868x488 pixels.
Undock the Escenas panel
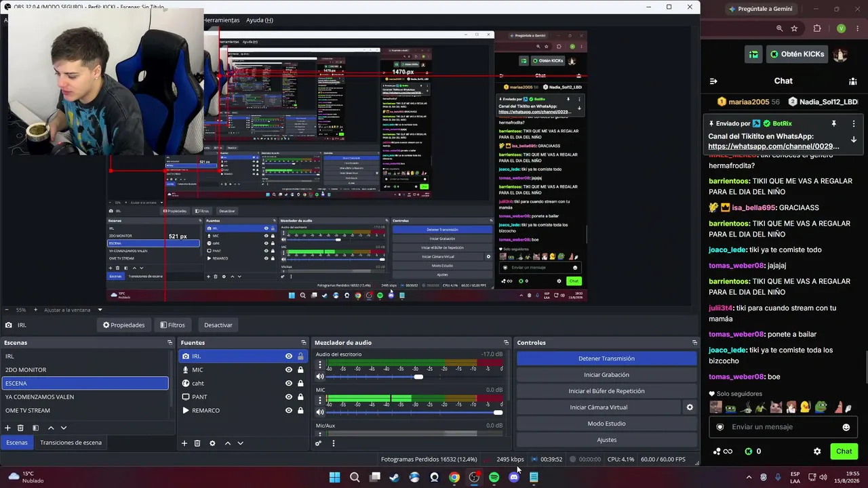point(170,343)
